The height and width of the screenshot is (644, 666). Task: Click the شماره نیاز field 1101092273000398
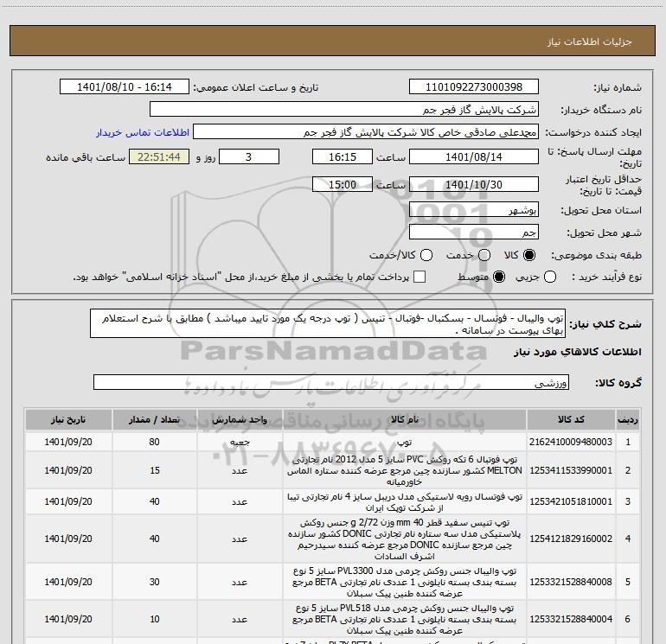point(474,87)
